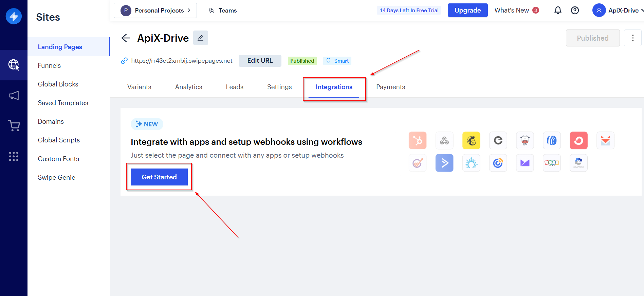Image resolution: width=644 pixels, height=296 pixels.
Task: Click the Mailchimp monkey logo
Action: click(x=471, y=140)
